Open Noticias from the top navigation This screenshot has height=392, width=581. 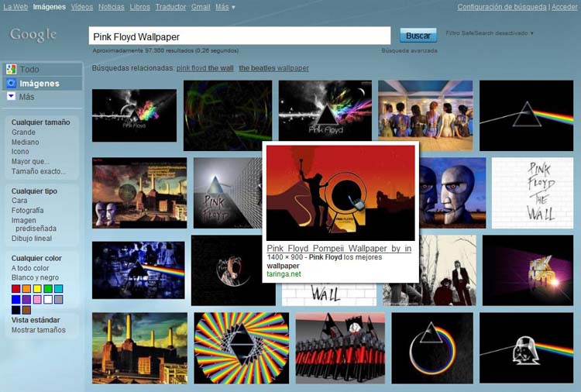(112, 7)
